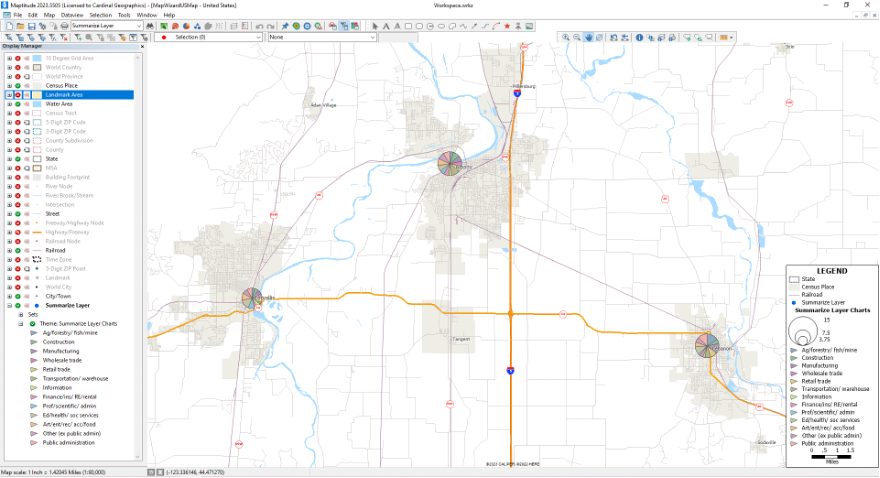Click the State layer style swatch
The image size is (880, 478).
click(x=38, y=159)
